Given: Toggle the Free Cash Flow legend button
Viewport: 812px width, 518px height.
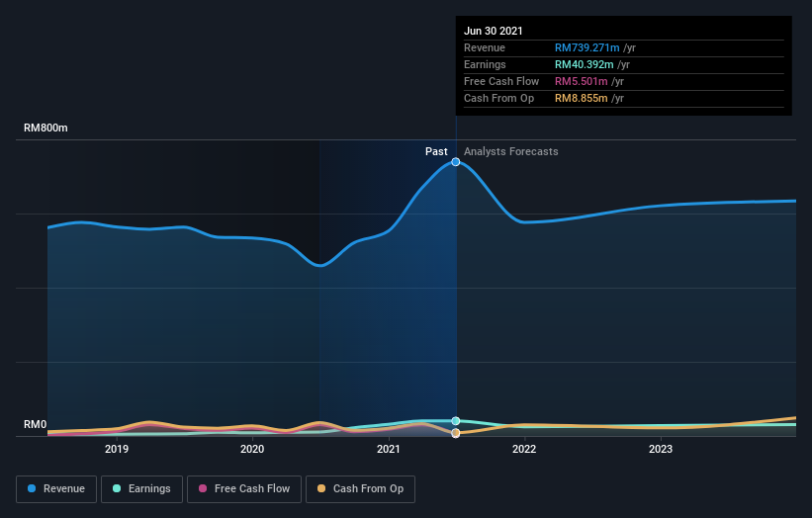Looking at the screenshot, I should click(x=244, y=489).
